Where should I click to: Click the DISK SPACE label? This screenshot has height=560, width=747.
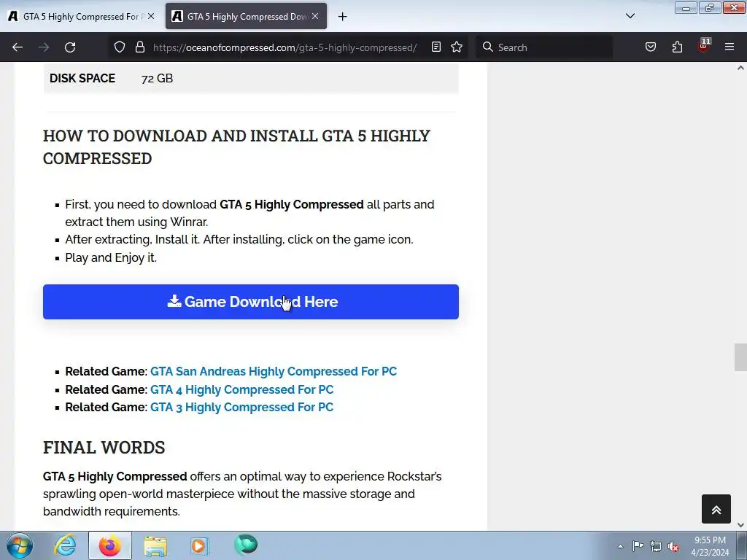coord(82,78)
